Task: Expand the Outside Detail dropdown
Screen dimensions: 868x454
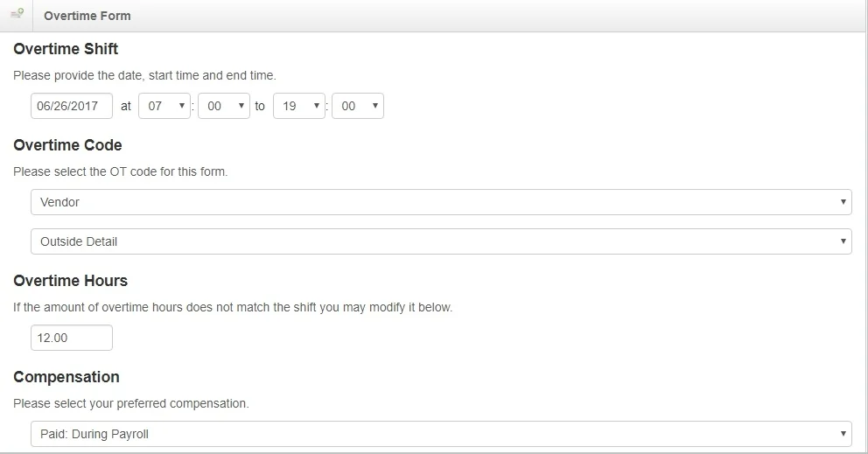Action: pos(441,241)
